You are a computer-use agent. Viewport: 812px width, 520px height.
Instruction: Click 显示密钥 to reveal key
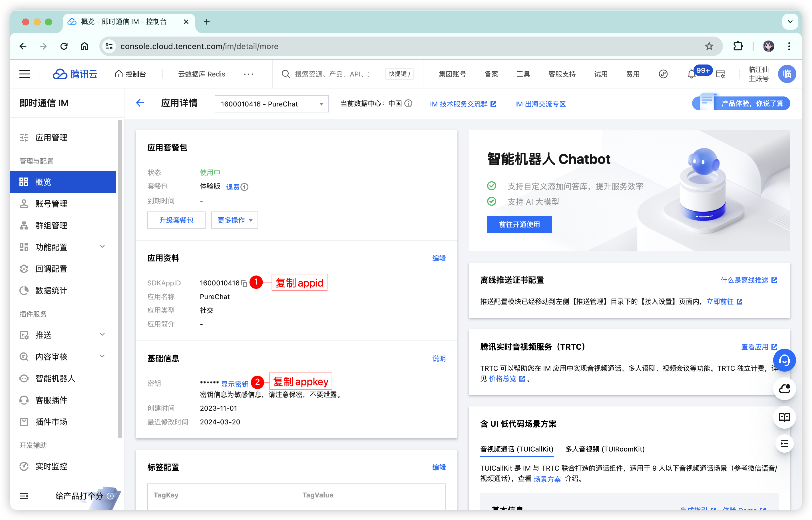235,384
